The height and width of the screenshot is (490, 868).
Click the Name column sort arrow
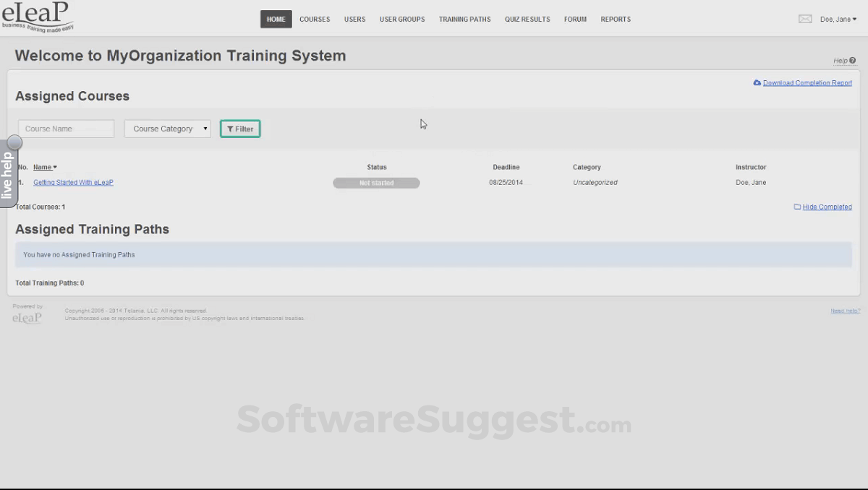[56, 167]
